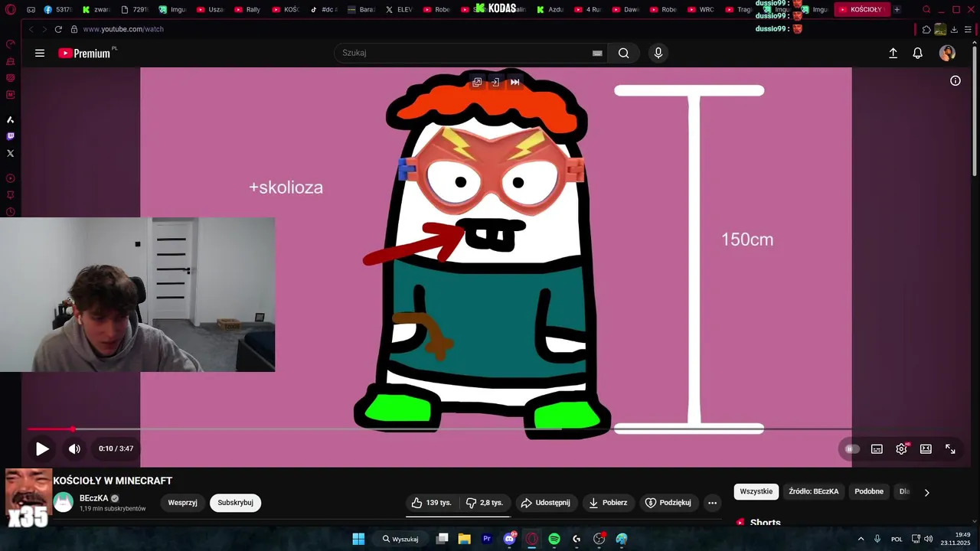The height and width of the screenshot is (551, 980).
Task: Go back in browser history
Action: pos(31,29)
